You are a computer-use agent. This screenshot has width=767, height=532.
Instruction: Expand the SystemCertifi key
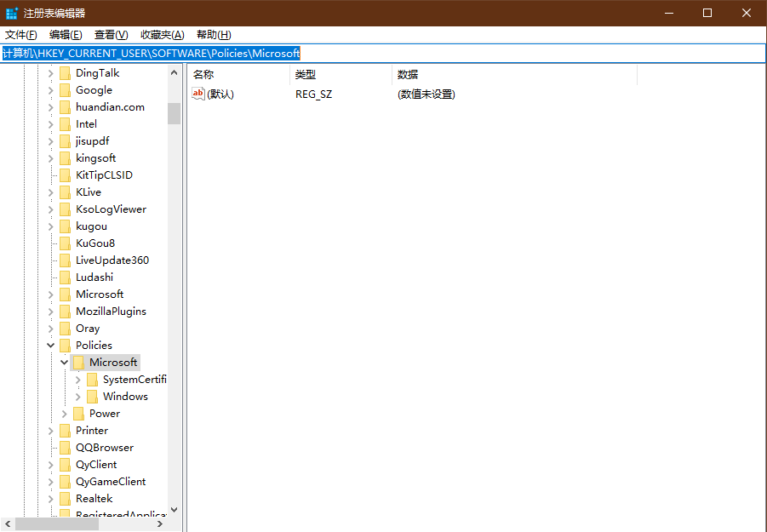(x=77, y=380)
